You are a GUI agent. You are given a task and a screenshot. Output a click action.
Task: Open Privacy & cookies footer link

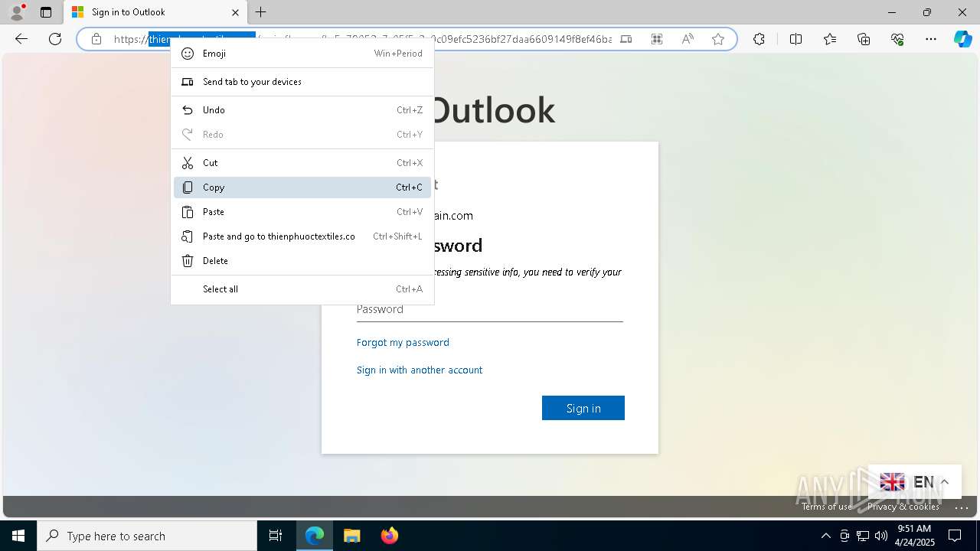tap(903, 507)
